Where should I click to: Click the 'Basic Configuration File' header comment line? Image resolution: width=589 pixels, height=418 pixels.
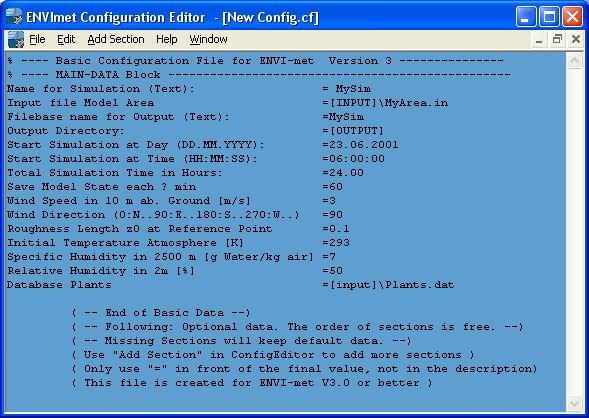[x=255, y=60]
